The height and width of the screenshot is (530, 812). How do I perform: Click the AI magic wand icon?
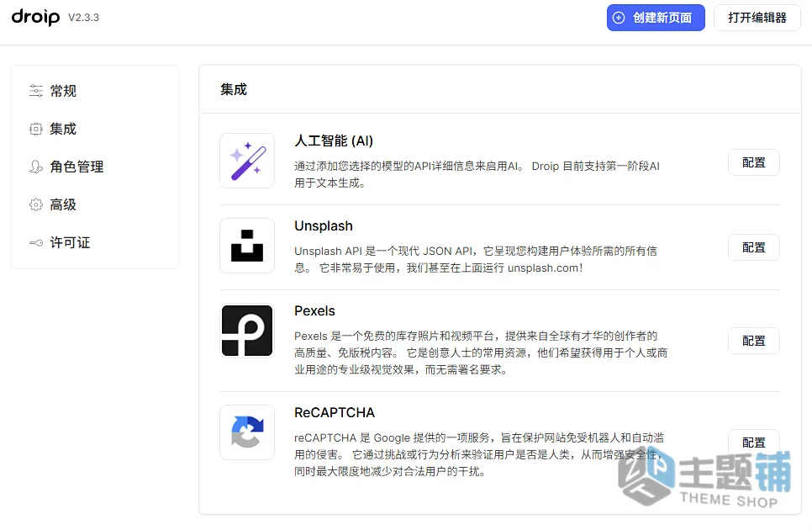247,161
